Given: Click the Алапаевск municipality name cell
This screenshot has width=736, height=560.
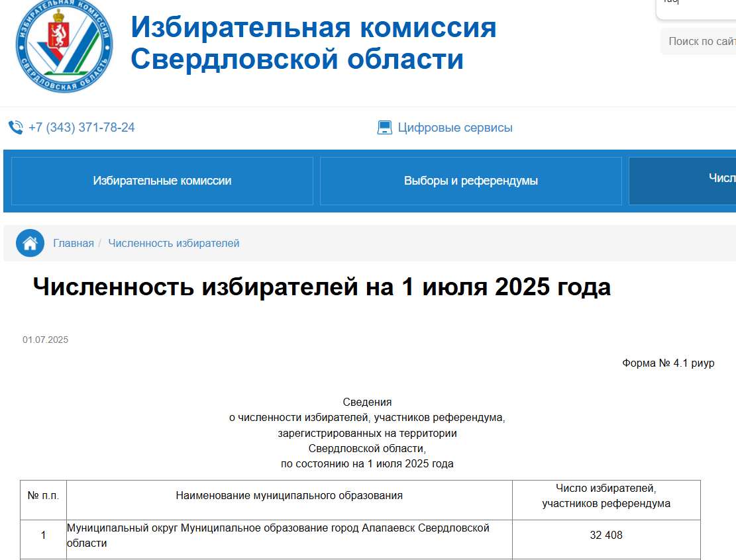Looking at the screenshot, I should tap(289, 539).
